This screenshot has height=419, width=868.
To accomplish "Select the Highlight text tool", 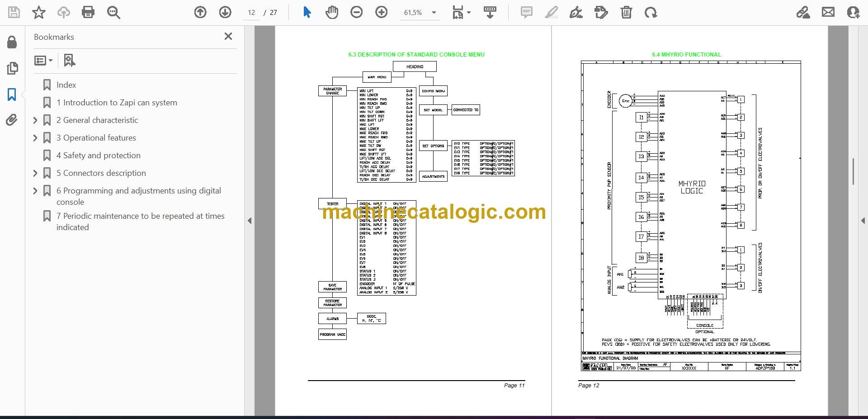I will (x=552, y=12).
